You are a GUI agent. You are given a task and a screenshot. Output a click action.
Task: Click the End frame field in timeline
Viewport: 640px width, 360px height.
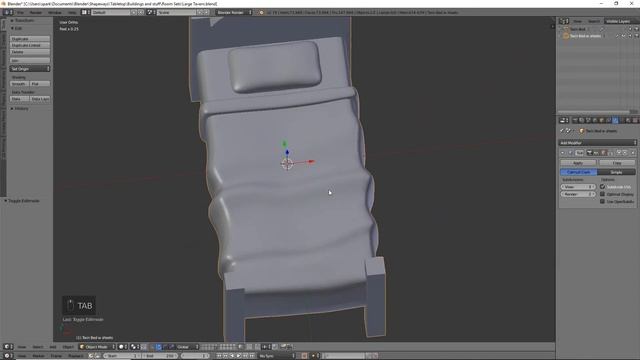(159, 356)
